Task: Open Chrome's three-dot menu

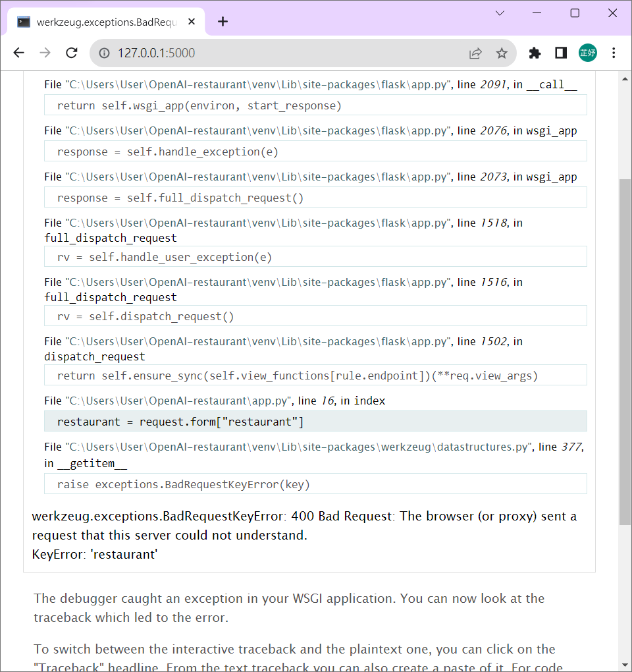Action: point(614,53)
